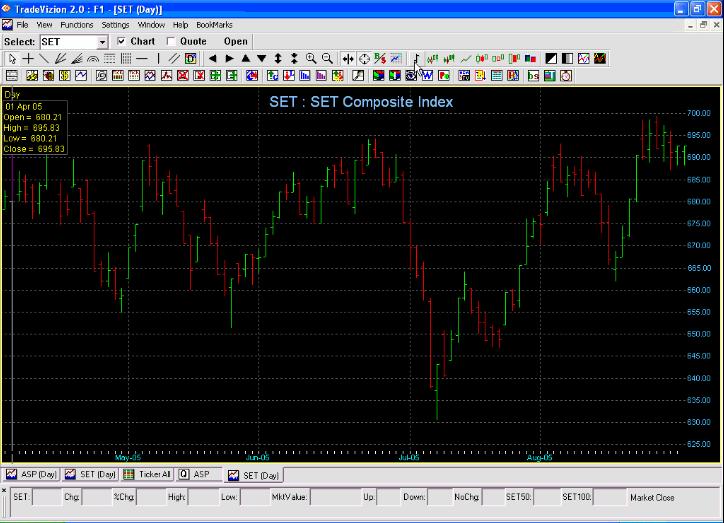Click the vertical grid lines icon
724x523 pixels.
[x=126, y=59]
